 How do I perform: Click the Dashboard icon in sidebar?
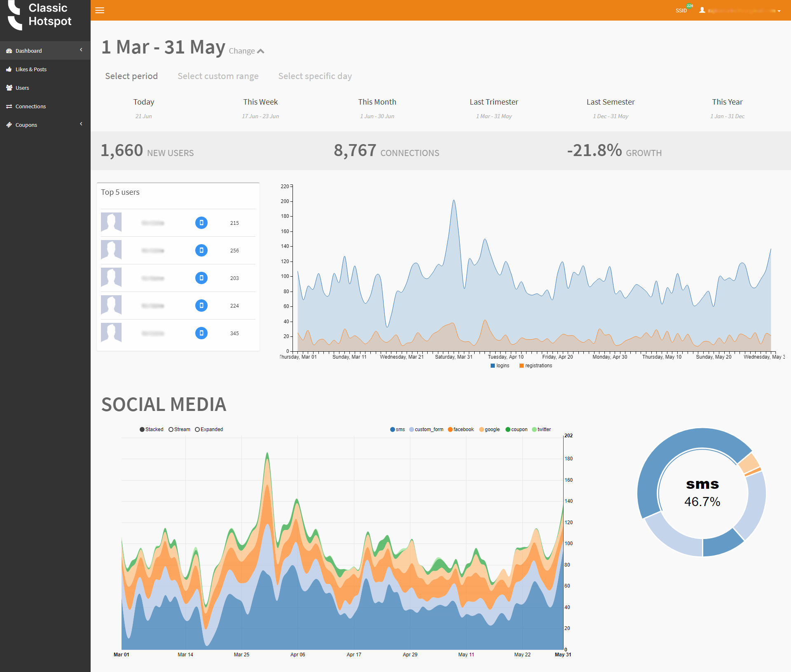[x=9, y=51]
